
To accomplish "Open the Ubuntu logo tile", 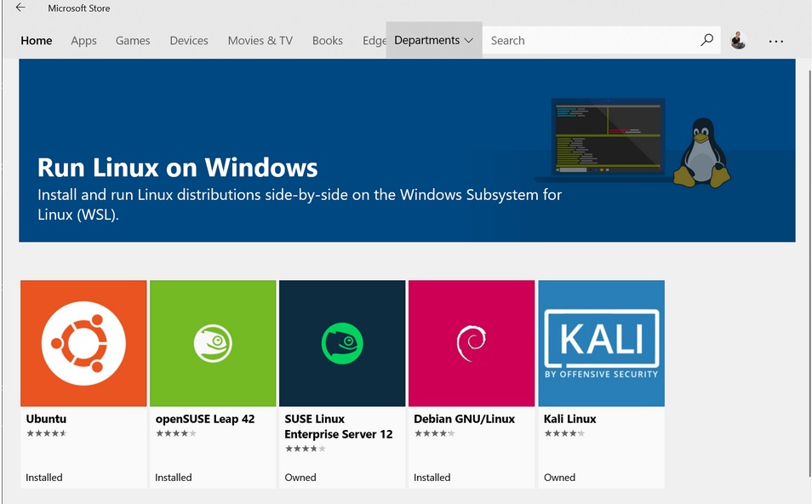I will [83, 343].
